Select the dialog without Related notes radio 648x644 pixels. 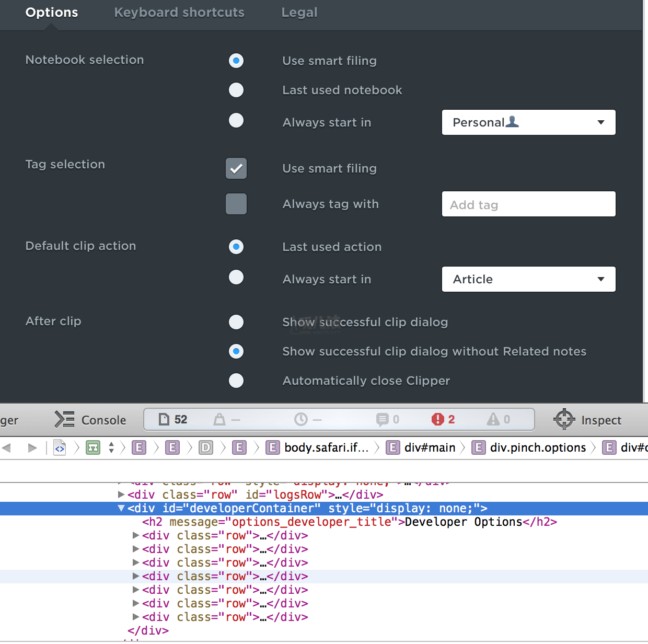[236, 351]
